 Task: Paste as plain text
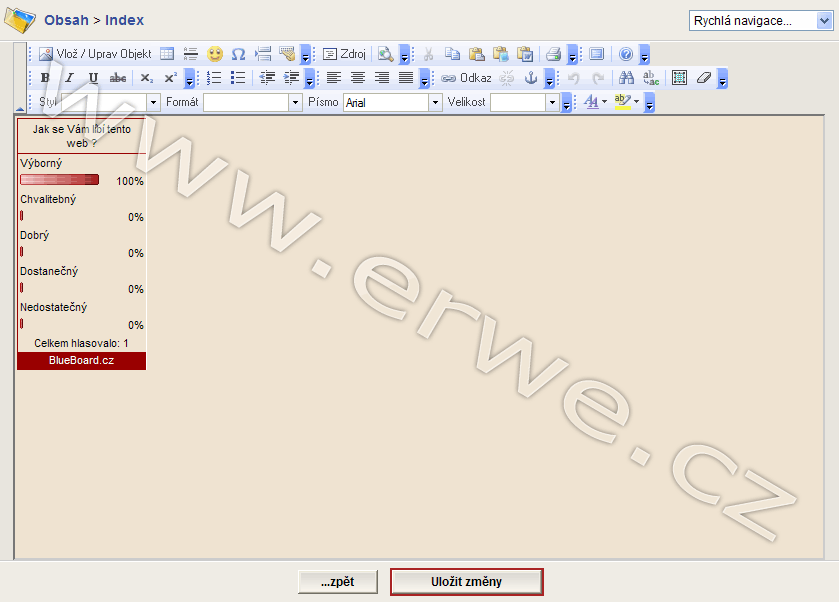point(501,54)
